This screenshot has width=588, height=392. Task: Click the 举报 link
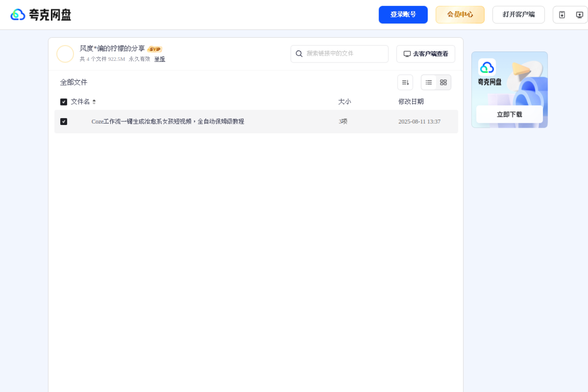159,59
